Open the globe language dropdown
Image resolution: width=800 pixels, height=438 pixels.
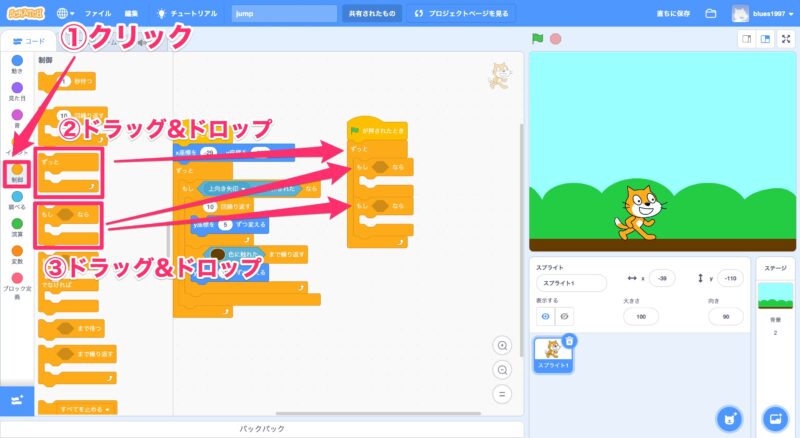pos(67,14)
